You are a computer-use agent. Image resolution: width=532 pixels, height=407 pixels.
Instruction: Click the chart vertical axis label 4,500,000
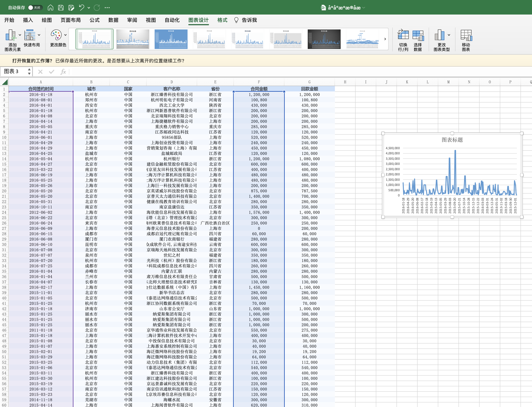(x=393, y=148)
